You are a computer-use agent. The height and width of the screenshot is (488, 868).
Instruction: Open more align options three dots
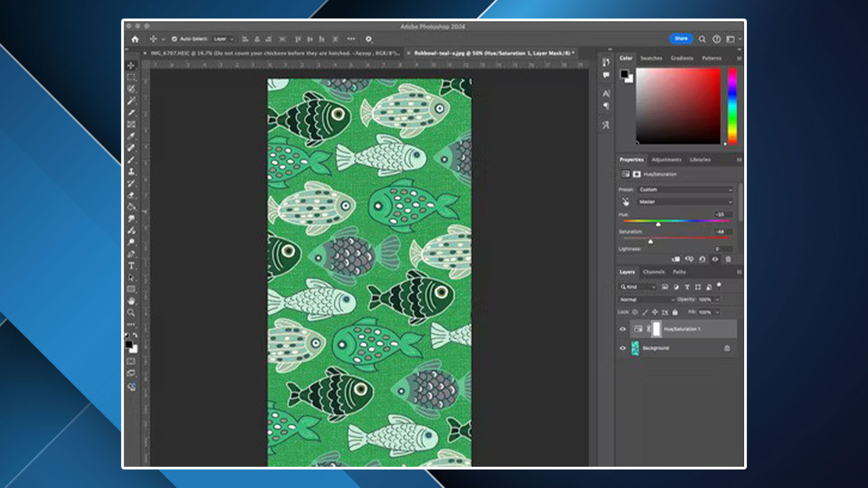[x=351, y=39]
